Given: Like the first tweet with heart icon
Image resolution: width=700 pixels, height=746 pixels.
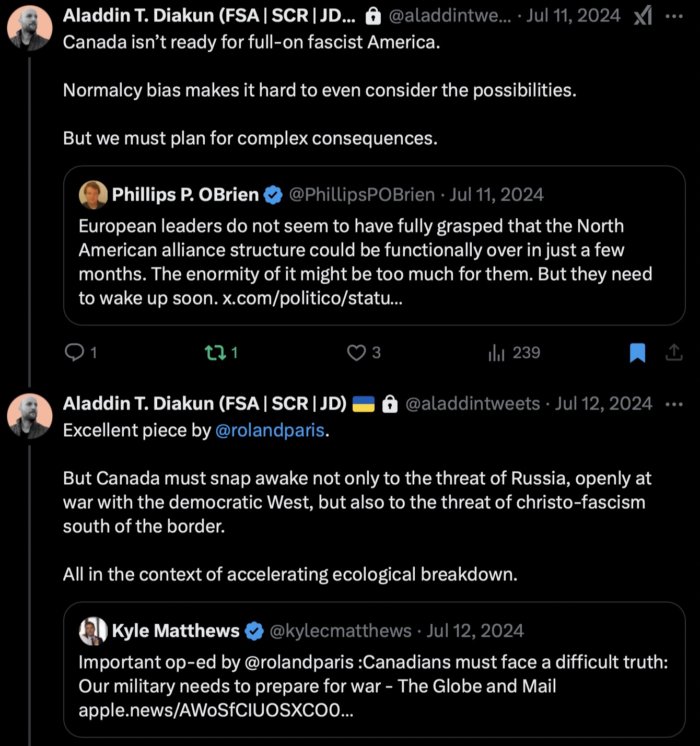Looking at the screenshot, I should click(356, 353).
